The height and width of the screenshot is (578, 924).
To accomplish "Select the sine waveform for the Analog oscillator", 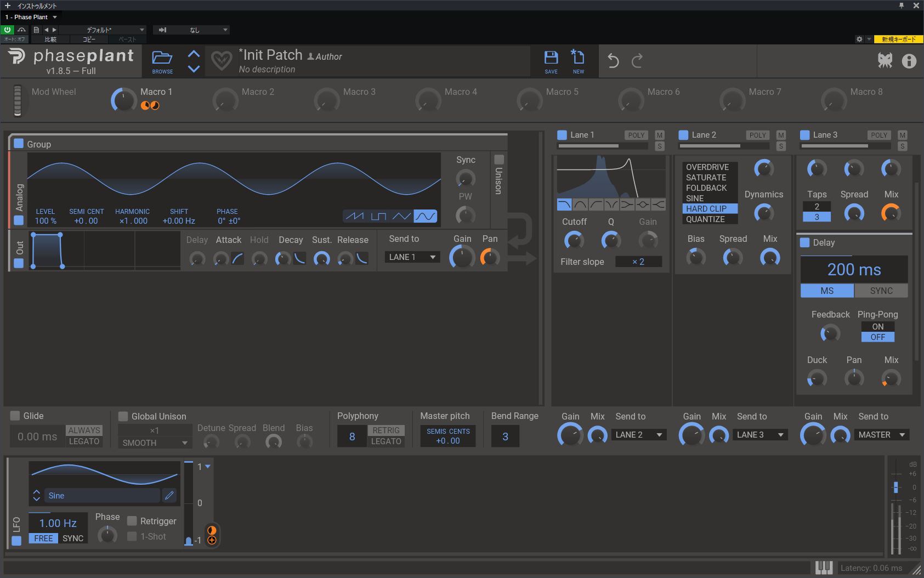I will [426, 216].
